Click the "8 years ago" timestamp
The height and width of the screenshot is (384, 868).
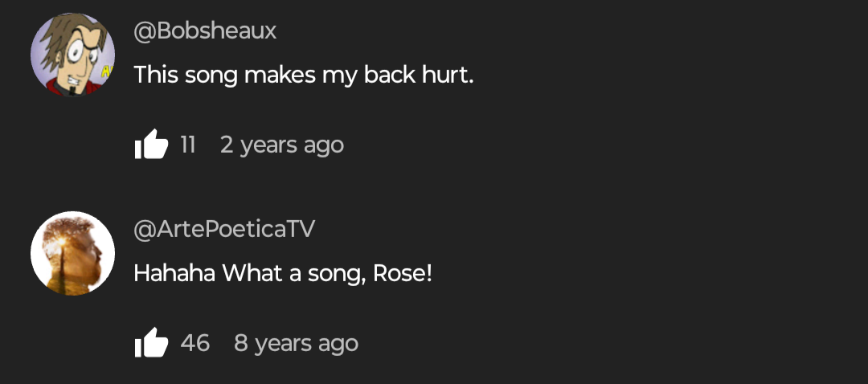click(x=296, y=343)
